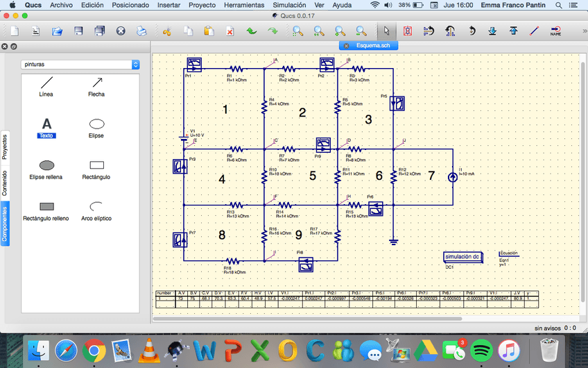Viewport: 588px width, 368px height.
Task: Open Spotify from the Dock
Action: click(x=480, y=351)
